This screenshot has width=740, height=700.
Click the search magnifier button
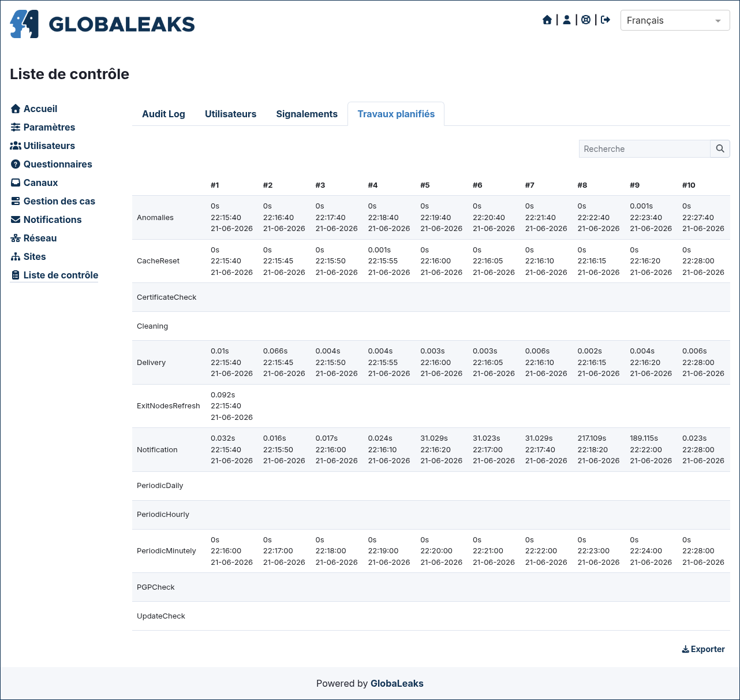(720, 148)
